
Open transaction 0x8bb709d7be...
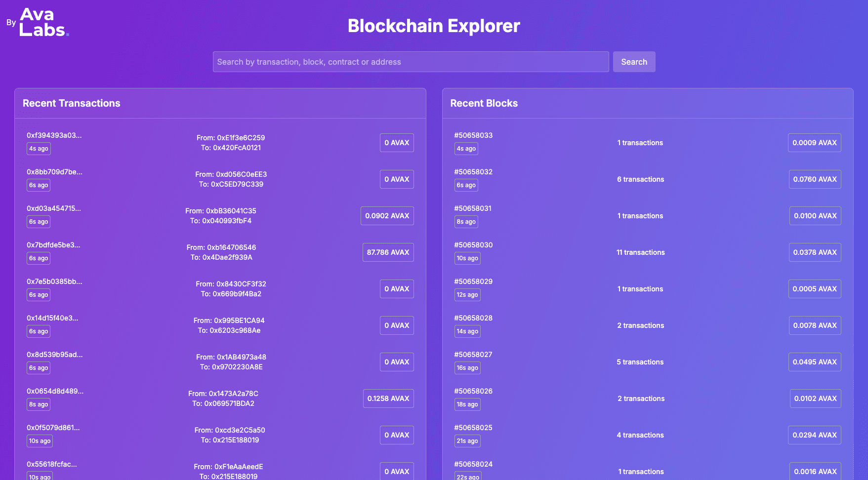pyautogui.click(x=54, y=172)
